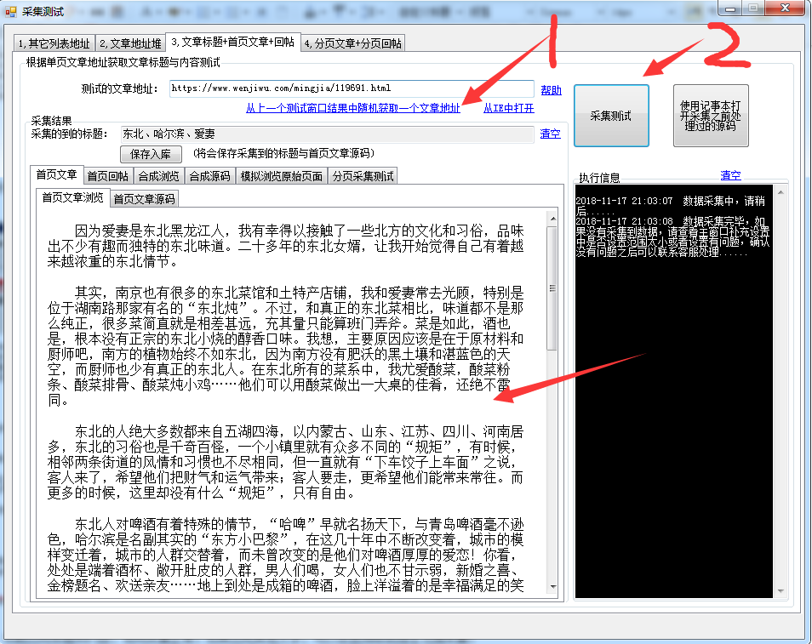Select tab 3, 文章标题+首页文章+回帖
Screen dimensions: 812x644
click(233, 42)
